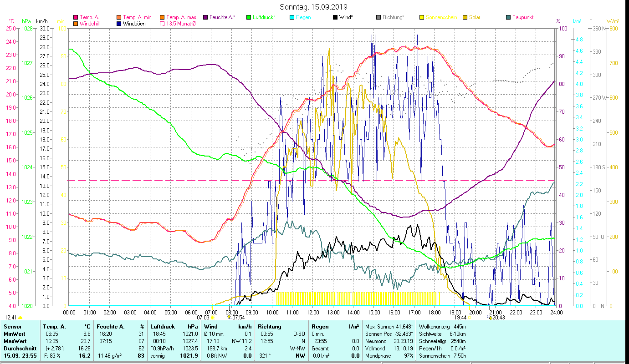Click the Sichtweite value '6-10km'
Image resolution: width=629 pixels, height=364 pixels.
tap(457, 334)
